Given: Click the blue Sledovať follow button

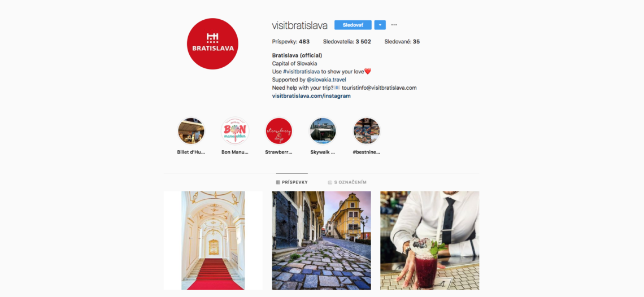Looking at the screenshot, I should click(x=353, y=25).
